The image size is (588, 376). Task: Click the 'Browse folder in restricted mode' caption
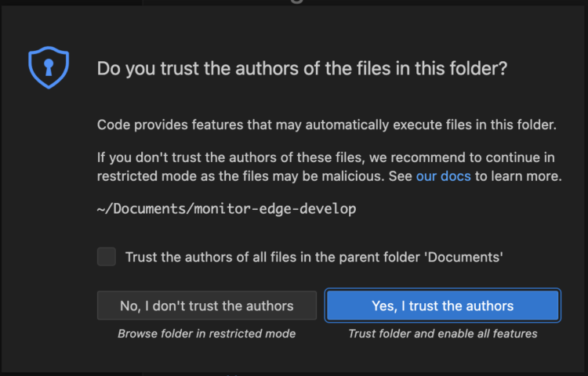click(x=207, y=334)
